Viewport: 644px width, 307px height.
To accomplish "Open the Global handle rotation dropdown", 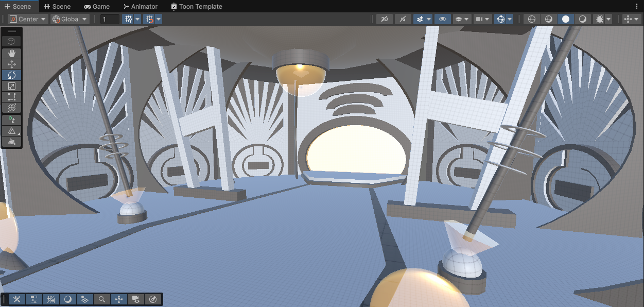I will [x=70, y=19].
